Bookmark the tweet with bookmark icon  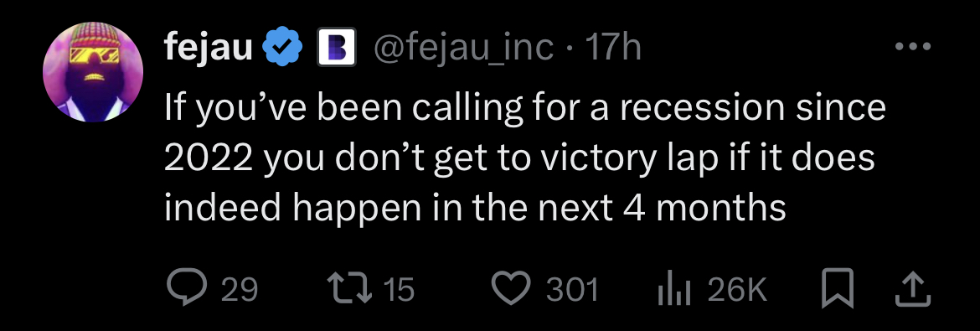point(838,288)
